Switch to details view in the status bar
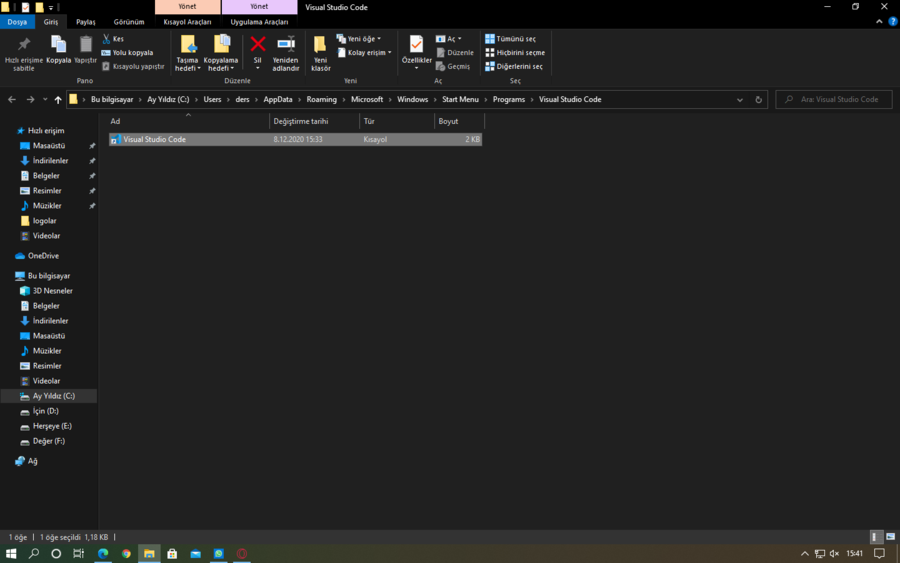 point(874,537)
